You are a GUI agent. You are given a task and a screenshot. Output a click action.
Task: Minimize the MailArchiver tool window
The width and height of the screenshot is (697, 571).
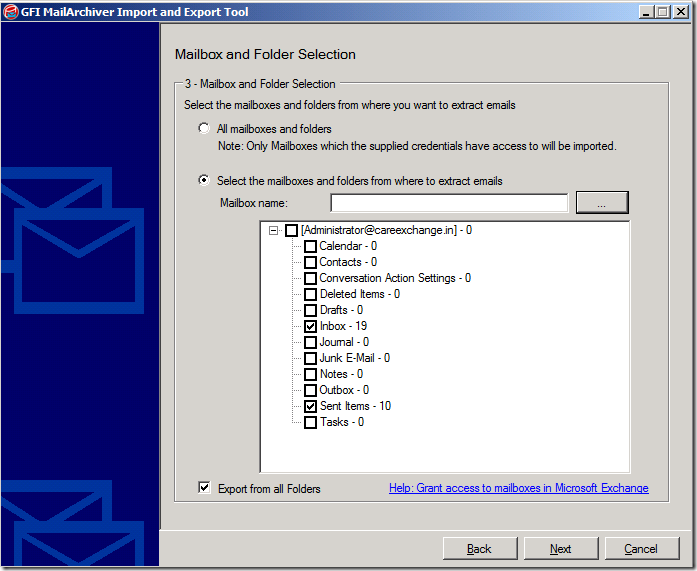646,12
